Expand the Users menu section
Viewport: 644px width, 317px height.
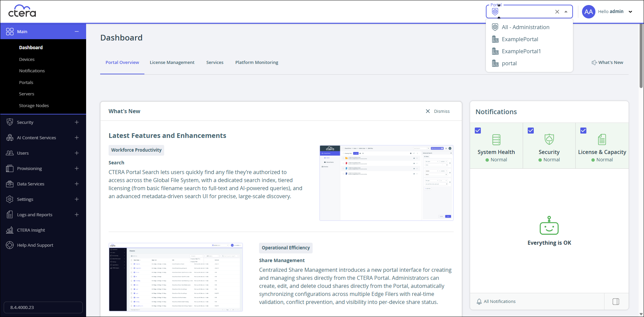[77, 153]
